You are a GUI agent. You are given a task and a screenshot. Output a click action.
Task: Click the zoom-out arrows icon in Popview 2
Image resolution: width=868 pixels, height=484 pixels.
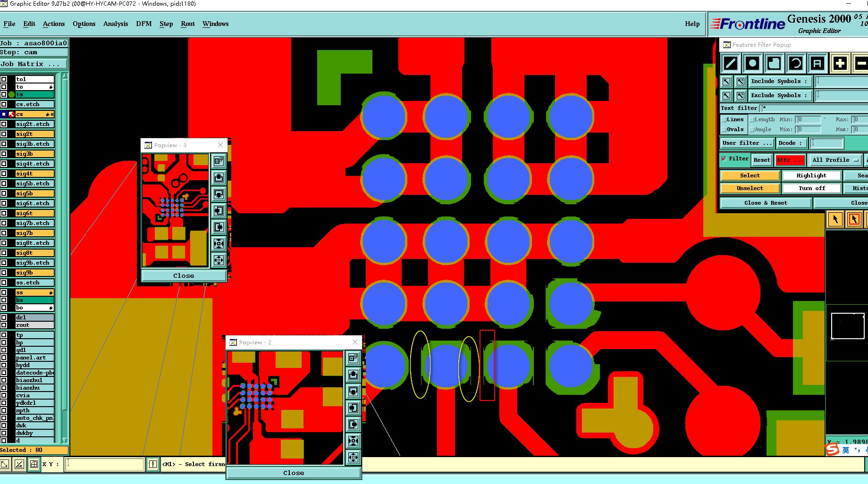(353, 457)
